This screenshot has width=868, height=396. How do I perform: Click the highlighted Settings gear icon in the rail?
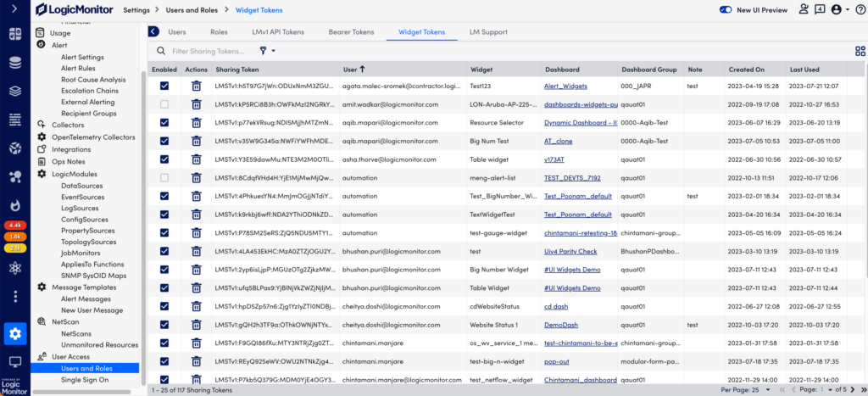(15, 333)
